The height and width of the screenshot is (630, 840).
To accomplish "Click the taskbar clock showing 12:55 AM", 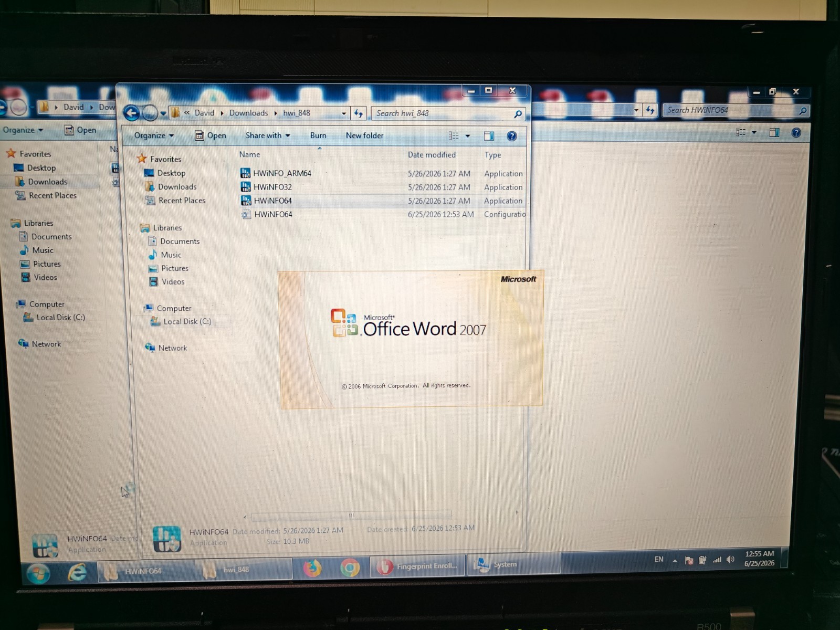I will pyautogui.click(x=759, y=558).
